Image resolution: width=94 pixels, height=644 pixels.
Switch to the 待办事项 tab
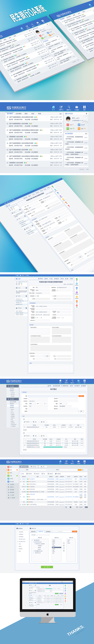(10, 114)
